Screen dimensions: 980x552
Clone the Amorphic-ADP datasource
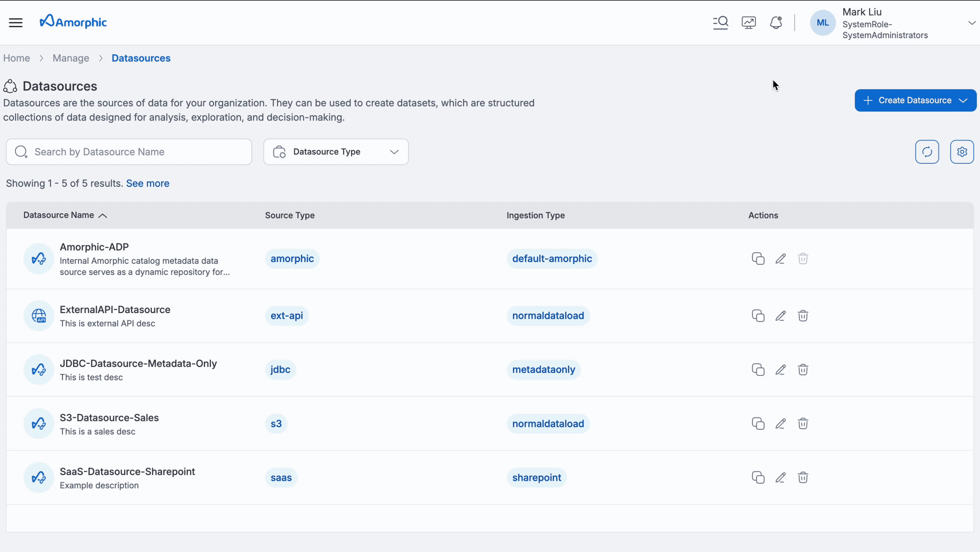click(757, 258)
